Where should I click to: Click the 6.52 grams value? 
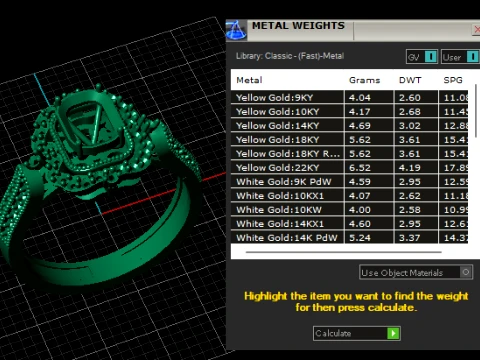tap(360, 168)
